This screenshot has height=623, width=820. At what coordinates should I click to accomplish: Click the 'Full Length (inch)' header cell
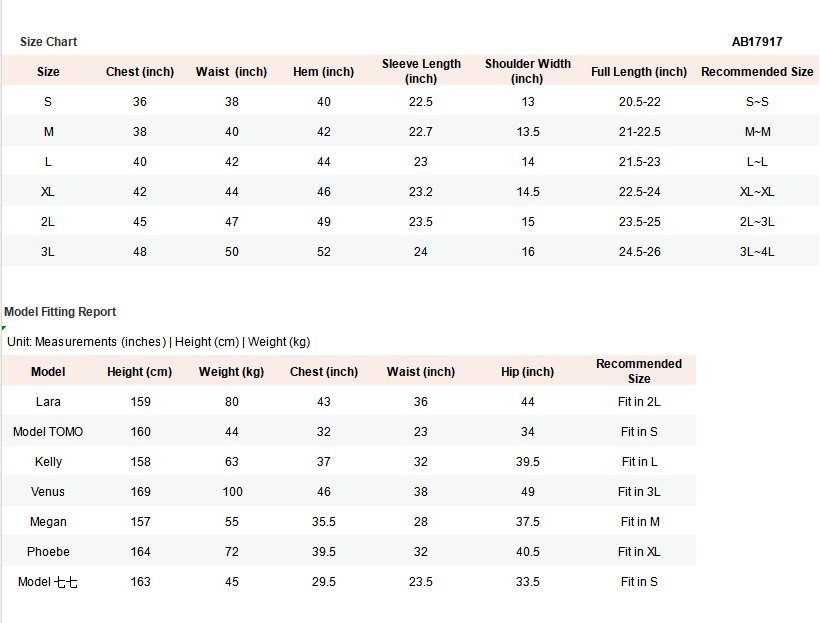pos(639,72)
